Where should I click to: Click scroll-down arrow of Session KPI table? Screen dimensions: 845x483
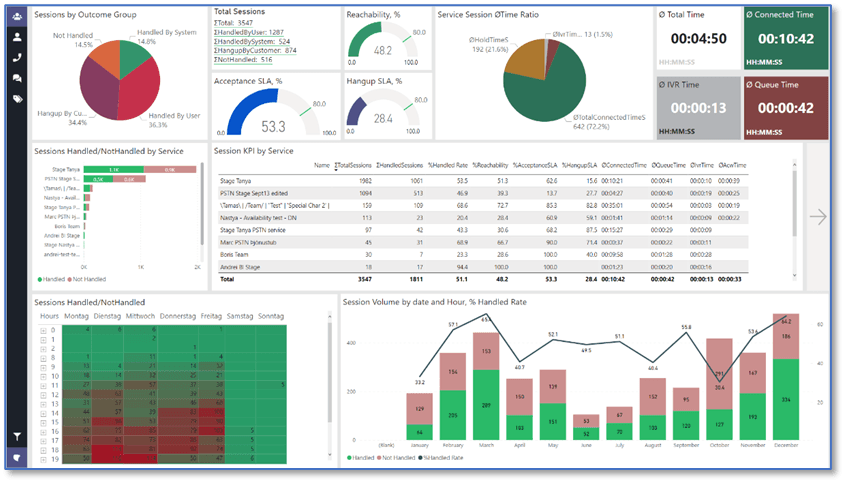tap(794, 275)
